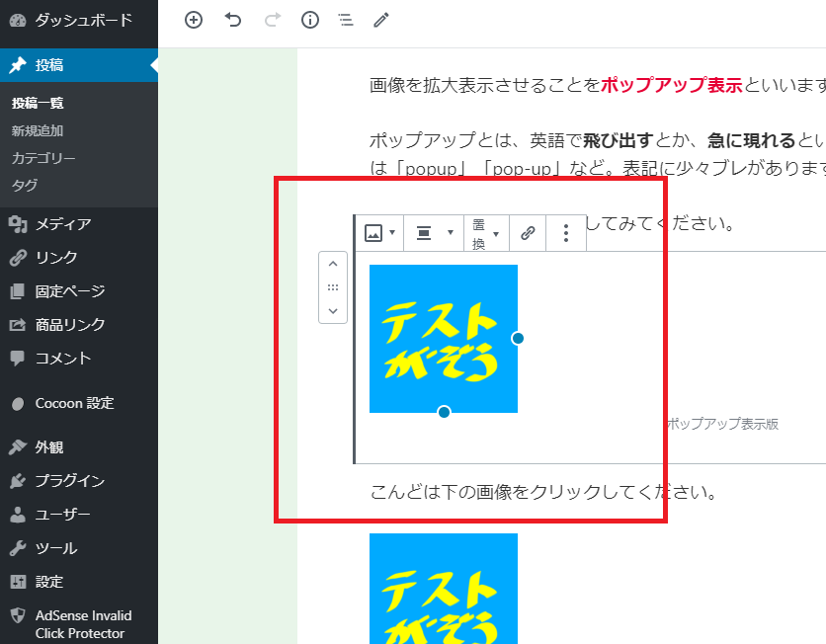The height and width of the screenshot is (644, 826).
Task: Move the image block down
Action: click(x=333, y=311)
